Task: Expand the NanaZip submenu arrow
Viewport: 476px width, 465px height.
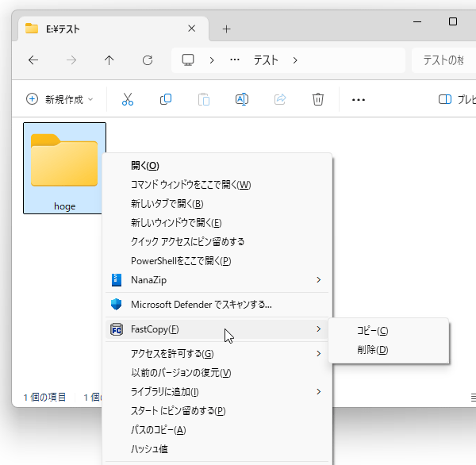Action: click(318, 280)
